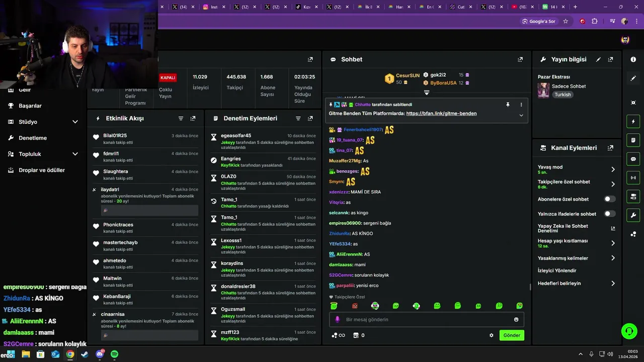Open Hesap yaşı kısıtlaması chevron
Screen dimensions: 644x362
coord(613,243)
